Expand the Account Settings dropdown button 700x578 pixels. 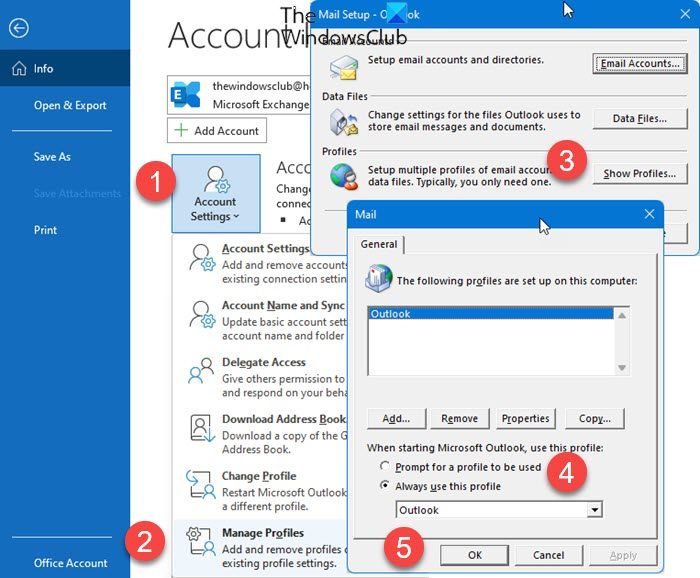pyautogui.click(x=216, y=194)
